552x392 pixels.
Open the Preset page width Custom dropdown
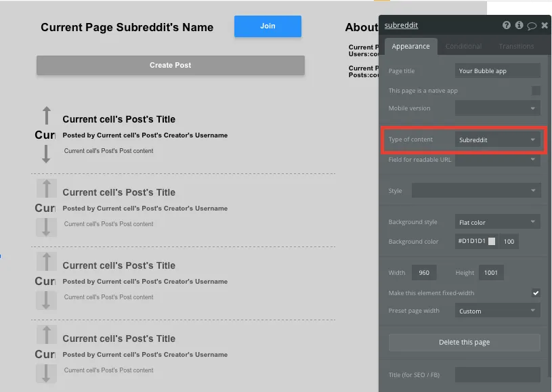point(498,311)
